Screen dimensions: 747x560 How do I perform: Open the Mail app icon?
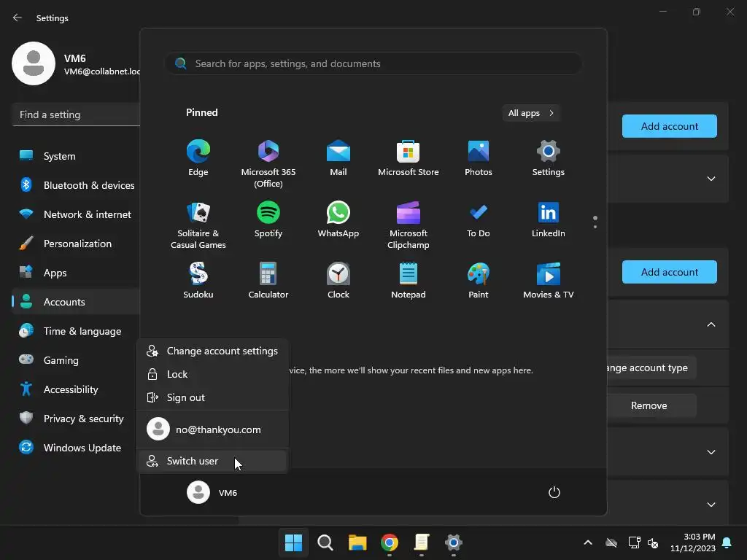tap(338, 158)
